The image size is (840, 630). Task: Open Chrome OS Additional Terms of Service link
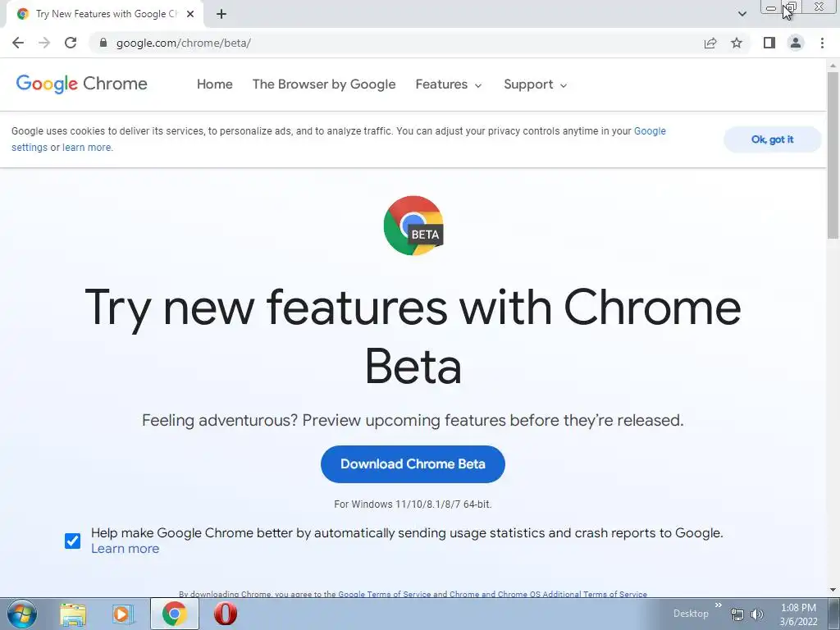tap(548, 594)
